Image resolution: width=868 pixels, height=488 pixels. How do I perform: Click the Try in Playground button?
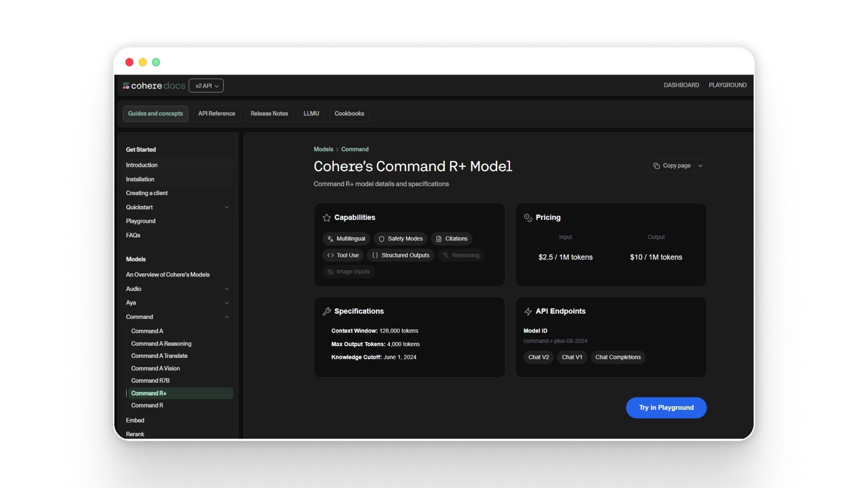[x=666, y=408]
